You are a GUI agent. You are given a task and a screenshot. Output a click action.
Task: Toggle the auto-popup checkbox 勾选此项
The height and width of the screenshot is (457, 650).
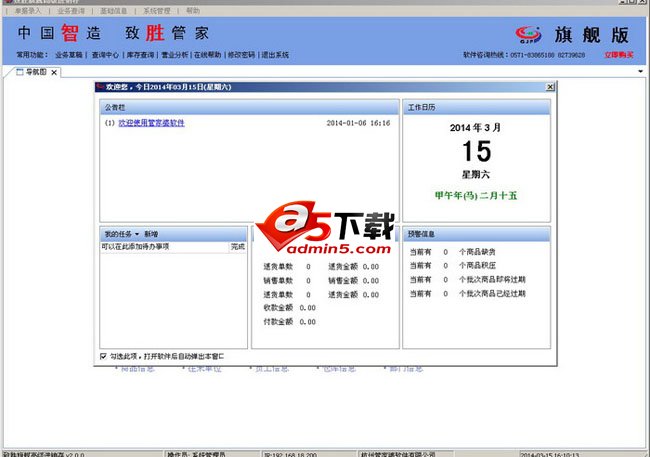coord(103,356)
